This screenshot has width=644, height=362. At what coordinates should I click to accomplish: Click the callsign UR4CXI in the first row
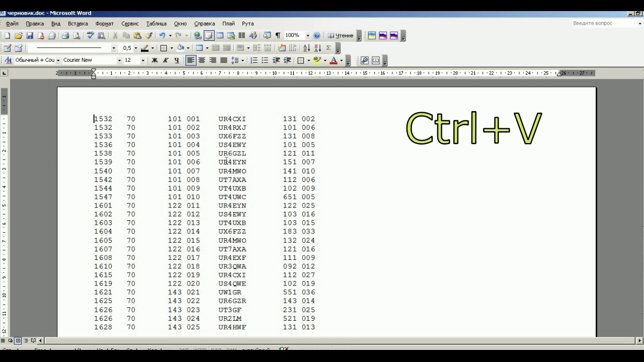click(x=232, y=119)
